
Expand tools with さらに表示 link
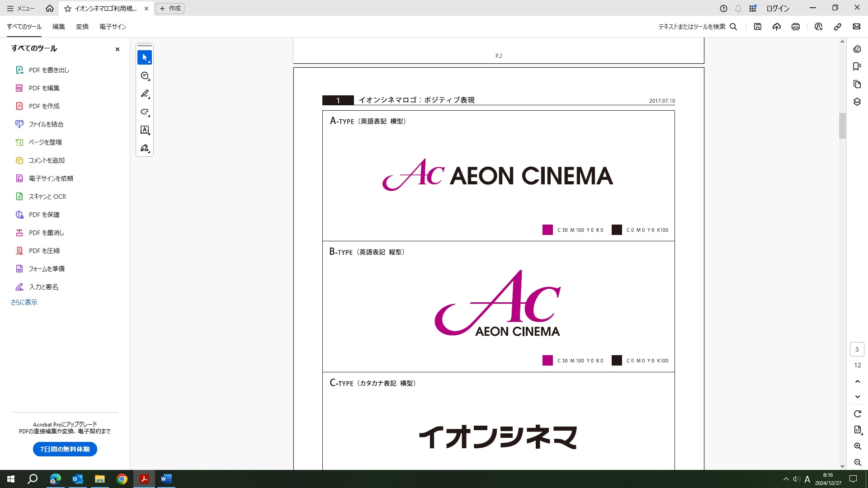pyautogui.click(x=24, y=302)
